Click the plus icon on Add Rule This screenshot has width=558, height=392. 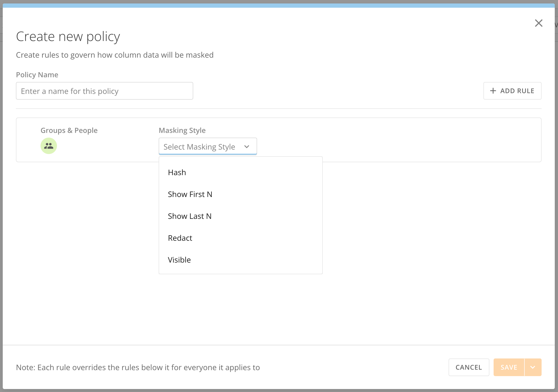point(493,91)
